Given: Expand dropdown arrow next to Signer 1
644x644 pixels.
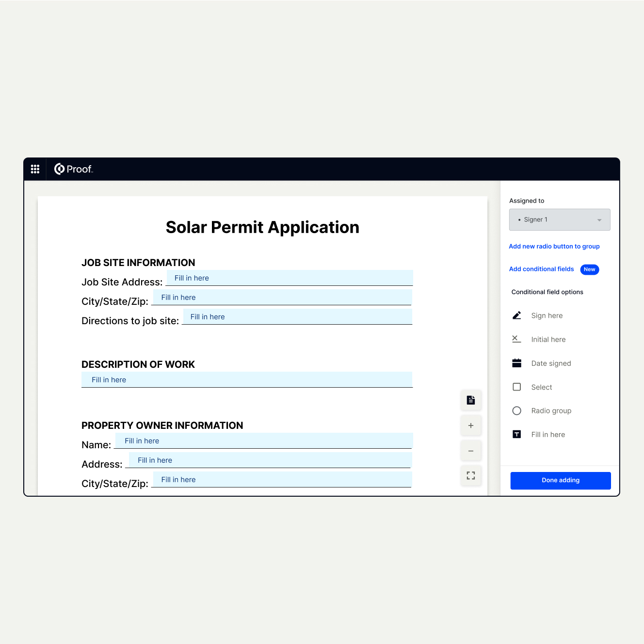Looking at the screenshot, I should pyautogui.click(x=599, y=220).
